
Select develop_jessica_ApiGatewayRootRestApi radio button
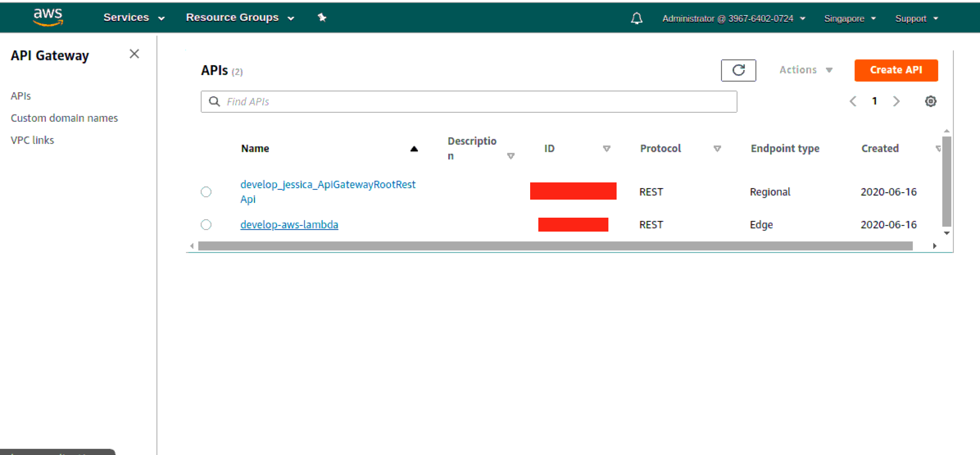pyautogui.click(x=206, y=192)
